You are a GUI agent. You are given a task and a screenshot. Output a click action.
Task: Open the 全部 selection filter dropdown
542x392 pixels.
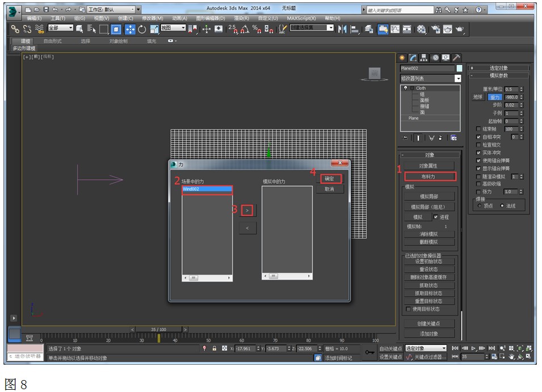pyautogui.click(x=61, y=28)
